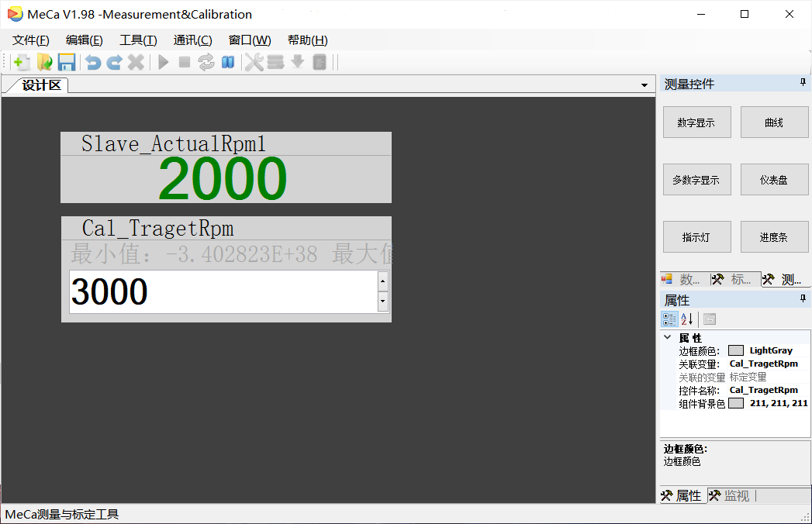Click the redo arrow icon

115,62
